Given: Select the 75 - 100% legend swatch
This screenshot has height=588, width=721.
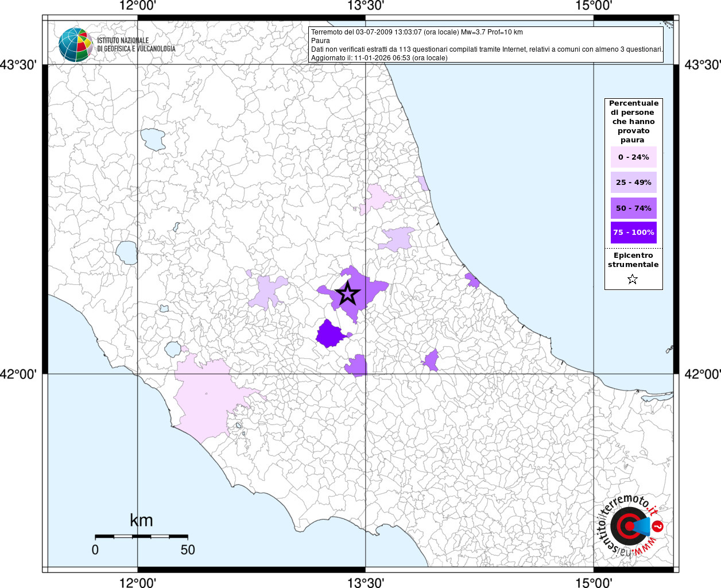Looking at the screenshot, I should point(634,233).
